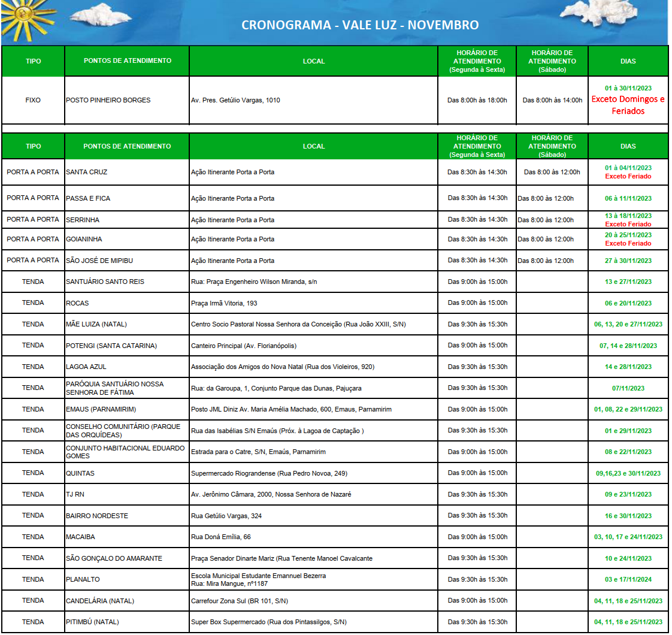This screenshot has height=635, width=672.
Task: Select the 'ROCAS' service point
Action: (x=77, y=303)
